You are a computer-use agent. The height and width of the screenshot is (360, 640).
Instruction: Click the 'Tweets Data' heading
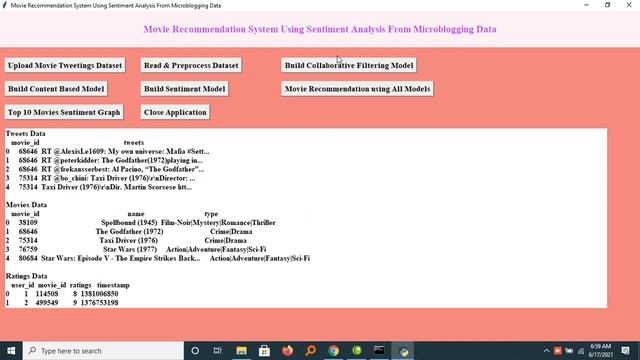tap(26, 133)
